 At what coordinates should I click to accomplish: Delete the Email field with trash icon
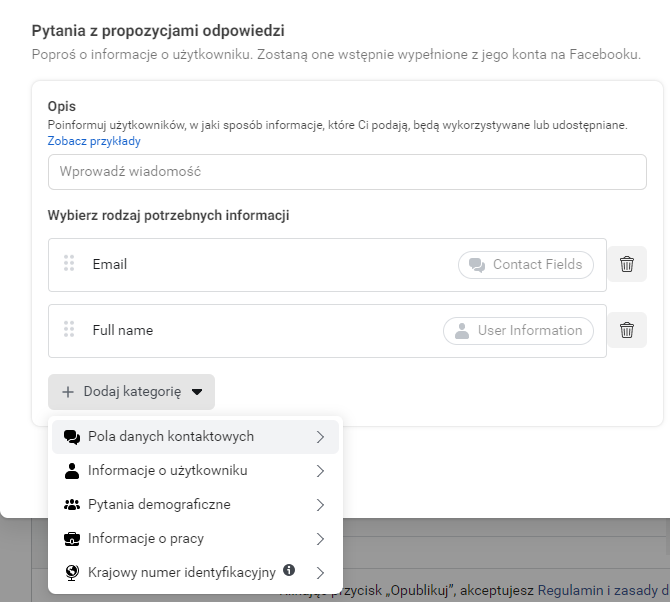pyautogui.click(x=627, y=264)
